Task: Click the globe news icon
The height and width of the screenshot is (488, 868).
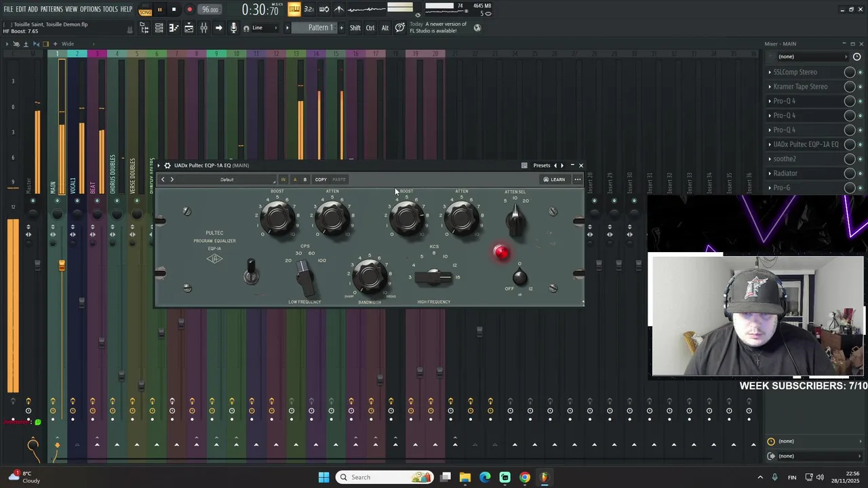Action: pyautogui.click(x=477, y=28)
